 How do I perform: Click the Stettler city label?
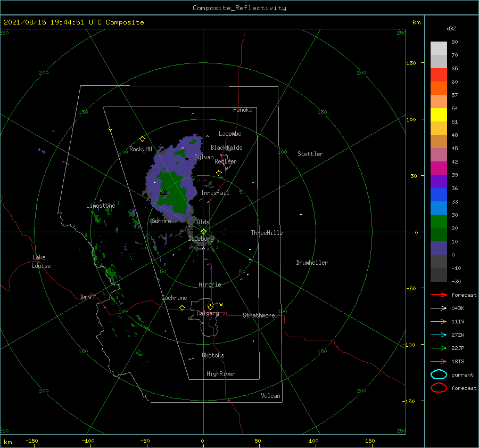310,154
